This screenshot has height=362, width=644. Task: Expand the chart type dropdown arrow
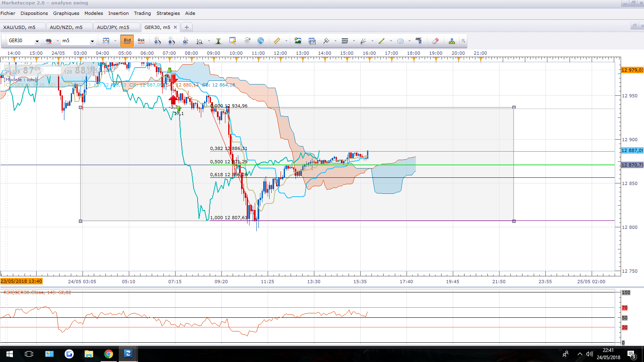[x=115, y=41]
